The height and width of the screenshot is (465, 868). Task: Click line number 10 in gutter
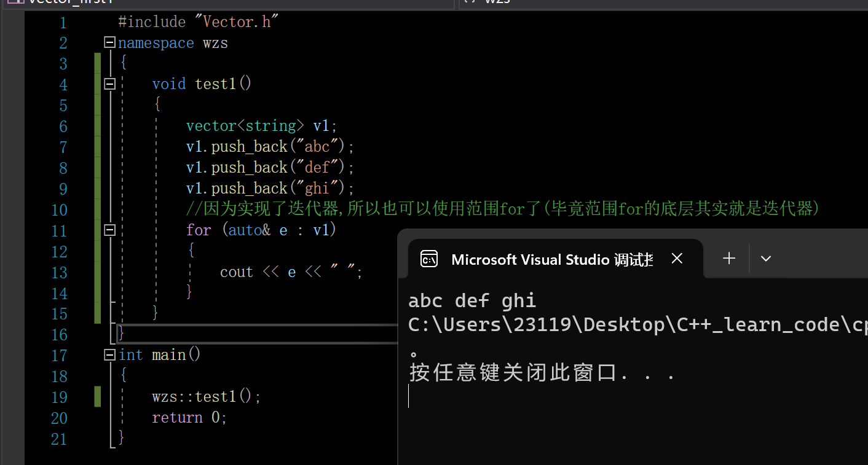(59, 210)
